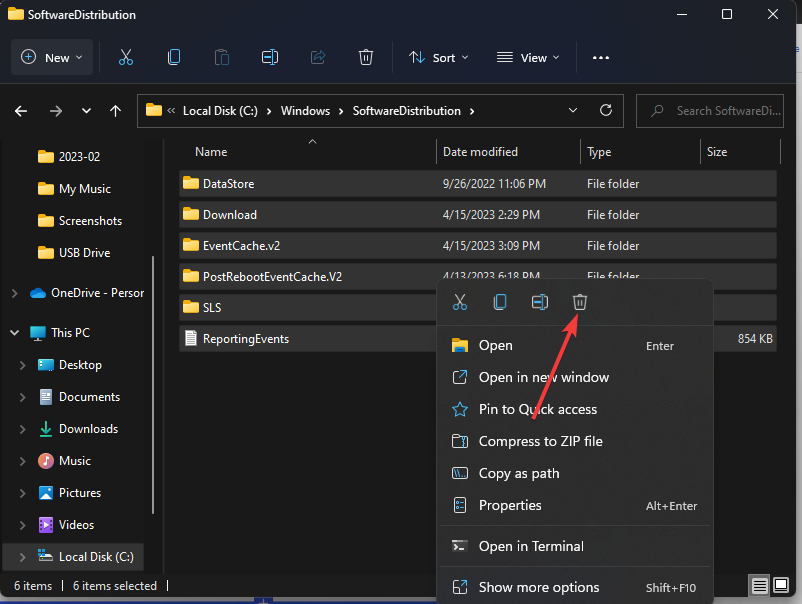The width and height of the screenshot is (802, 604).
Task: Click the Copy icon in the top toolbar
Action: (174, 57)
